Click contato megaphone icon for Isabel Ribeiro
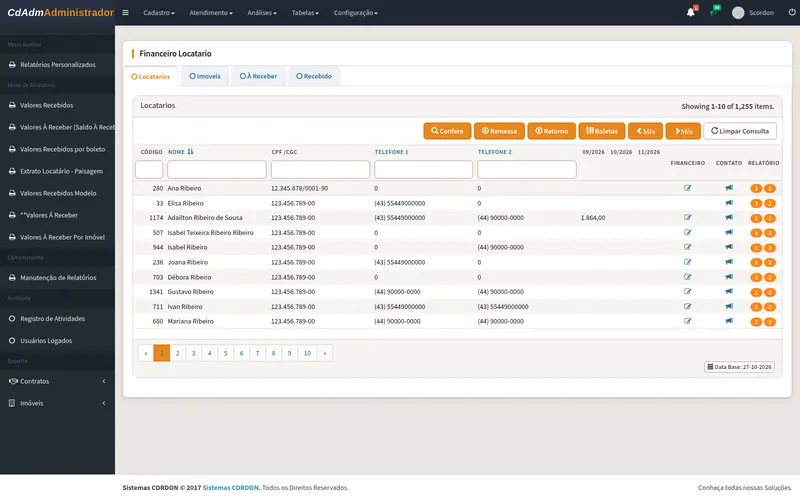Viewport: 800px width, 500px height. [729, 247]
